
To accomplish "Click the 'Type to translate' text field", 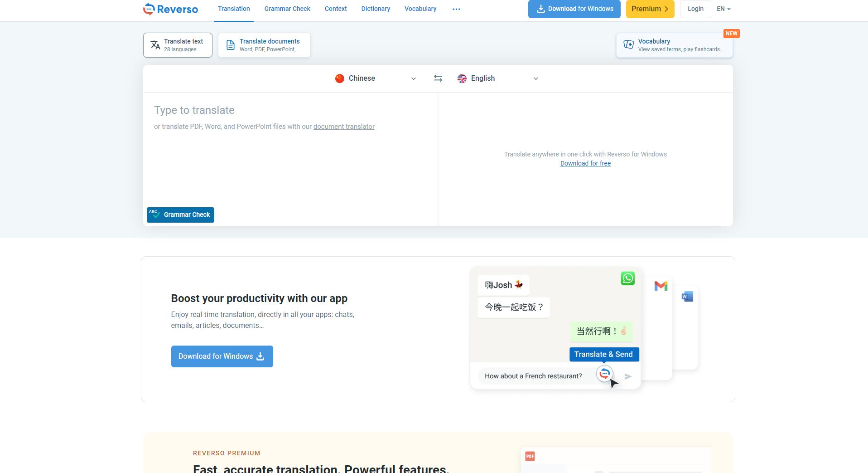I will [290, 154].
